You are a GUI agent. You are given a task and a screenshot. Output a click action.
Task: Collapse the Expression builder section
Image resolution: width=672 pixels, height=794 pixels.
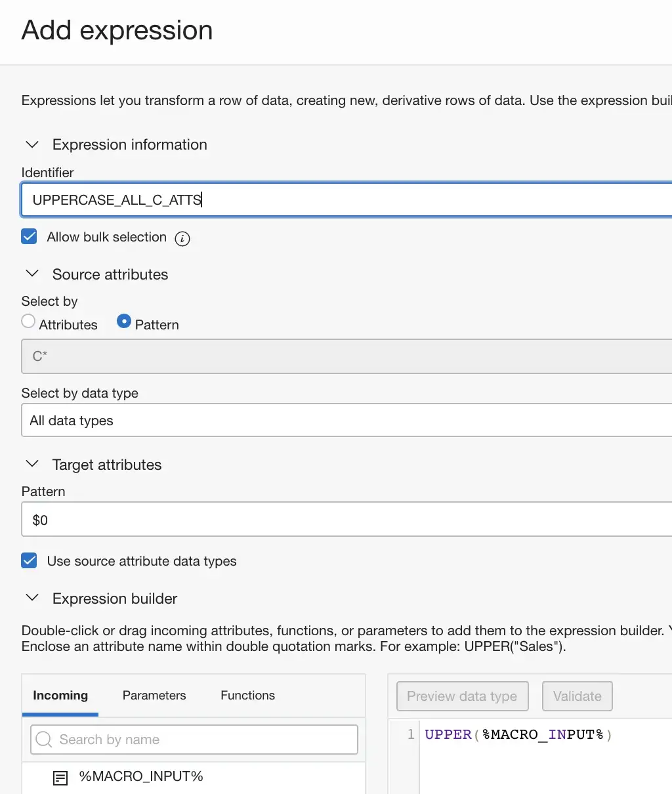coord(31,598)
